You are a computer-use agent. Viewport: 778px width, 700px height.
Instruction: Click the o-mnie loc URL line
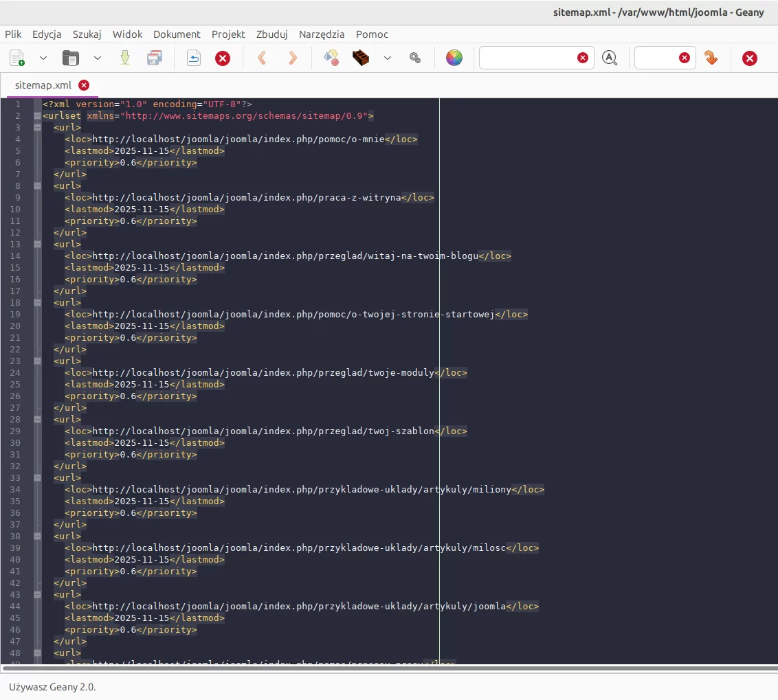click(x=241, y=139)
